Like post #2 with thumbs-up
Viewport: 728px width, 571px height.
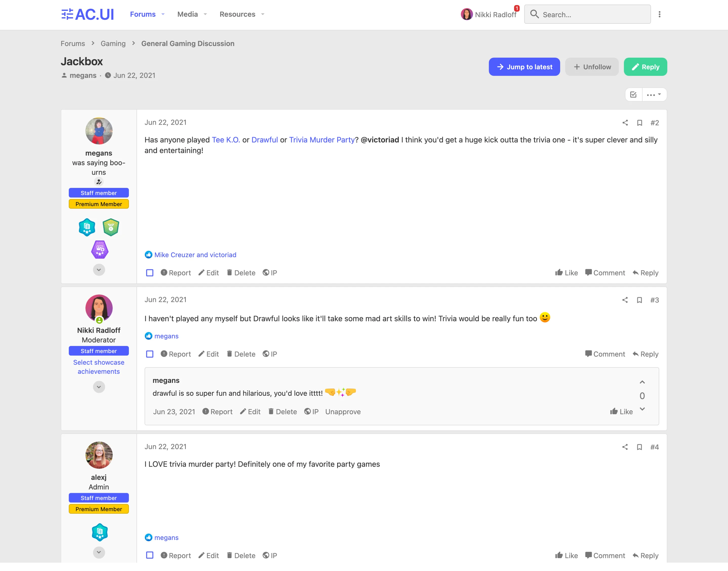[x=567, y=273]
